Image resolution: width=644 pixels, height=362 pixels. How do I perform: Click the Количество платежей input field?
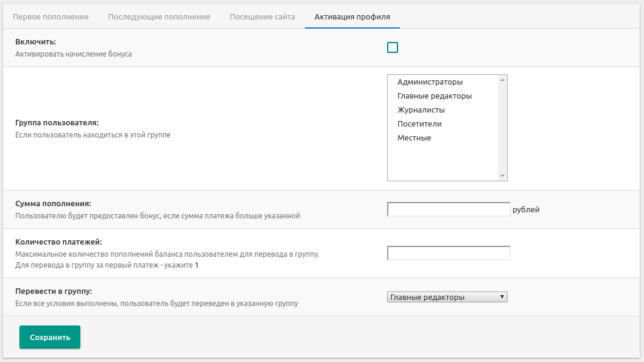[448, 253]
